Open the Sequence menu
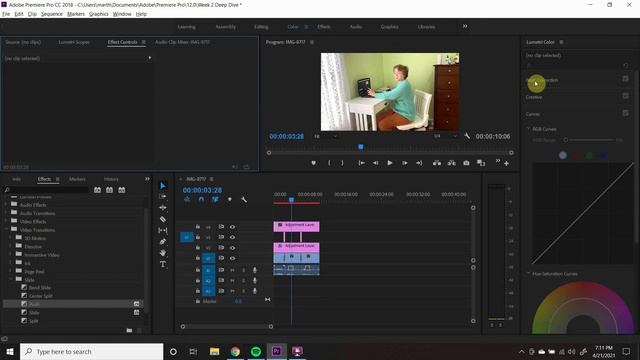This screenshot has height=360, width=640. point(52,14)
